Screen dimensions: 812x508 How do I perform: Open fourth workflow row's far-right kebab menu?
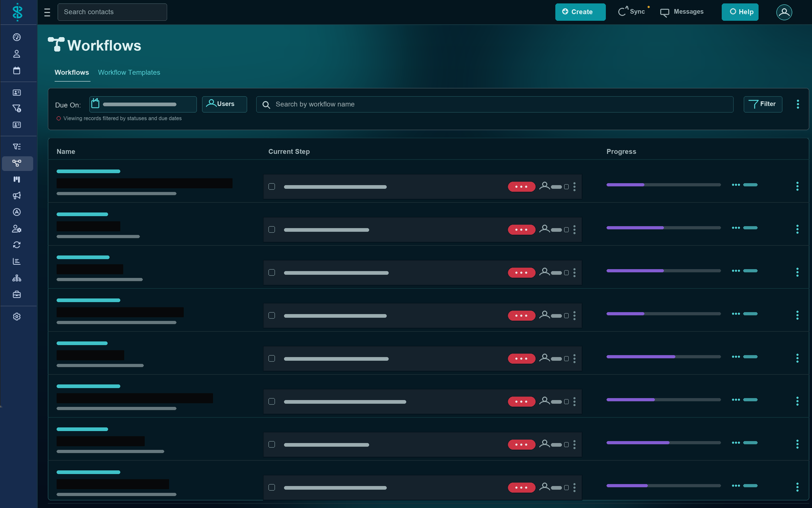pyautogui.click(x=797, y=315)
